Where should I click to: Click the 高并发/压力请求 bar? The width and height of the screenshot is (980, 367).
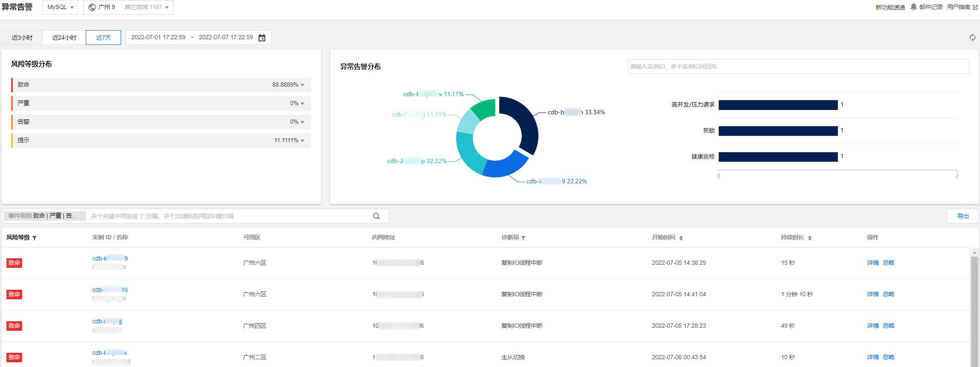pos(778,105)
